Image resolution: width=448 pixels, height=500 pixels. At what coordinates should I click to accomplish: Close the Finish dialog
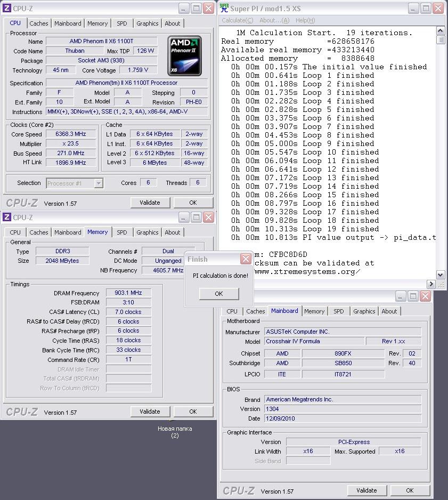point(246,259)
